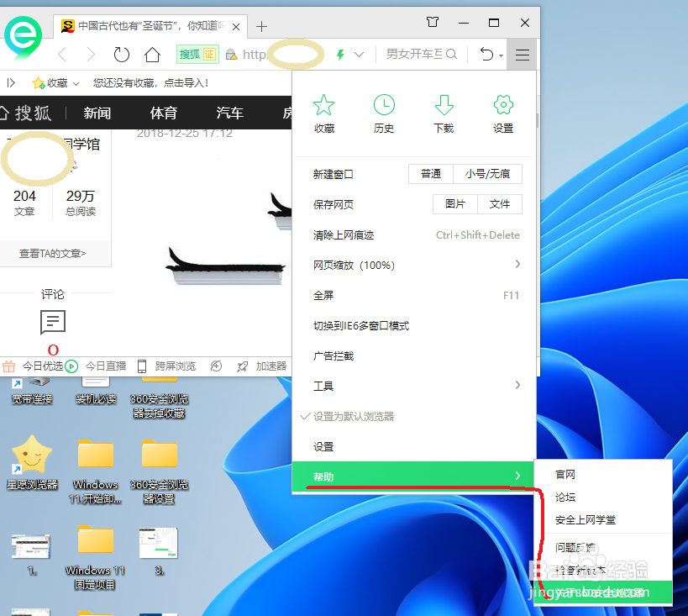Open the address bar dropdown chevron
The height and width of the screenshot is (616, 688).
pyautogui.click(x=359, y=55)
